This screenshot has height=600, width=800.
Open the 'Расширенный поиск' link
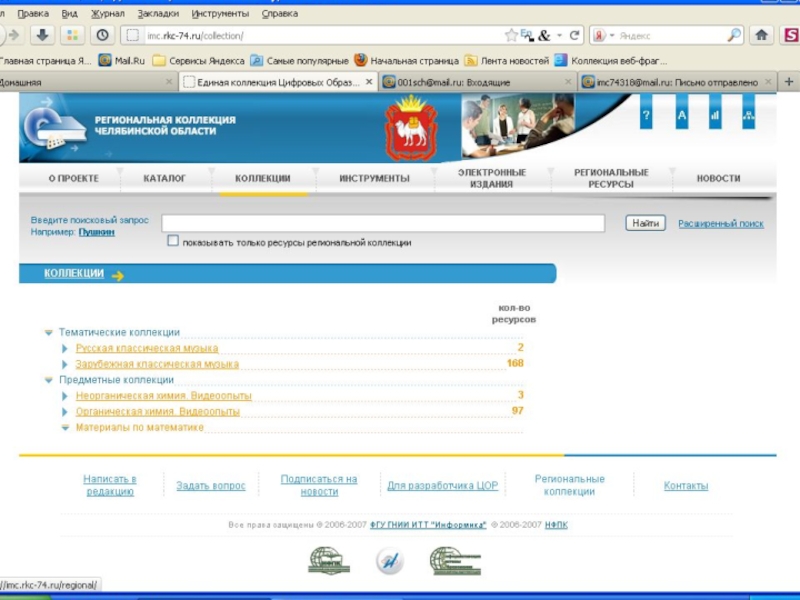(x=720, y=224)
